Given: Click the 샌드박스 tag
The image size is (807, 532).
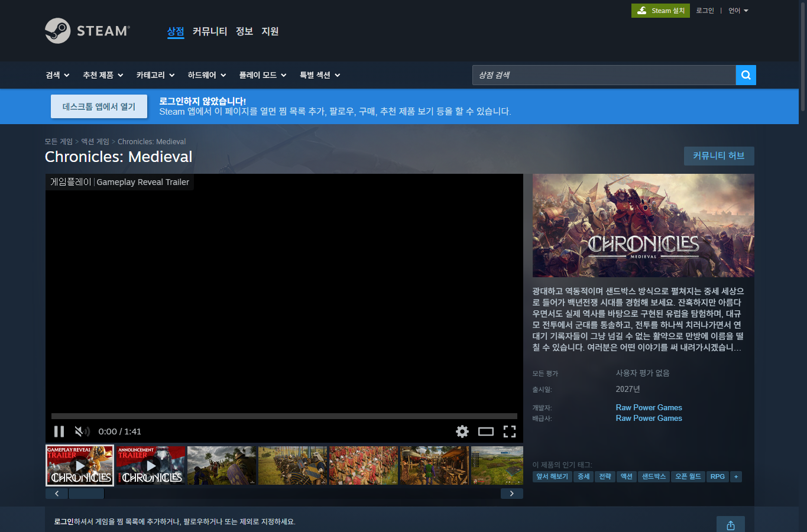Looking at the screenshot, I should [654, 476].
